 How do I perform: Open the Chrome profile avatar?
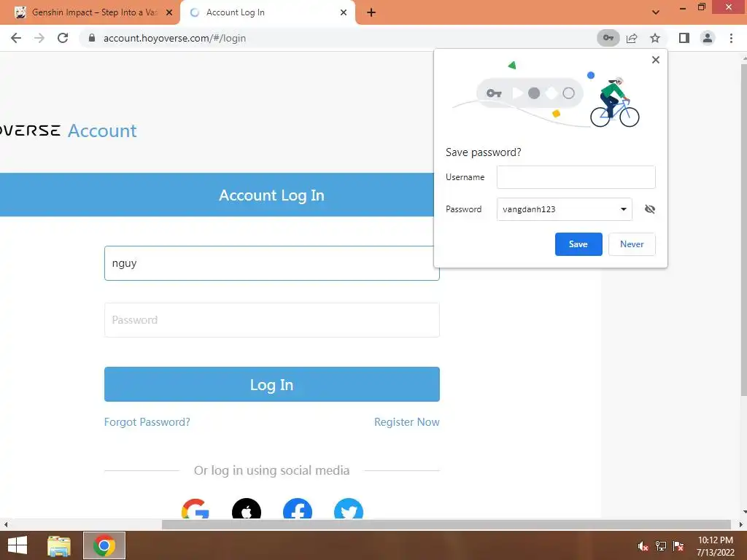coord(708,38)
